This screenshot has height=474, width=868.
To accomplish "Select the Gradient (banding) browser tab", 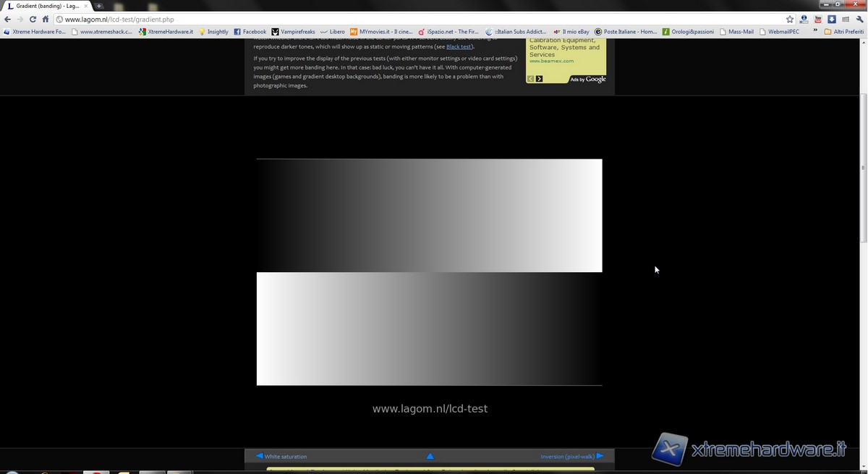I will click(47, 6).
